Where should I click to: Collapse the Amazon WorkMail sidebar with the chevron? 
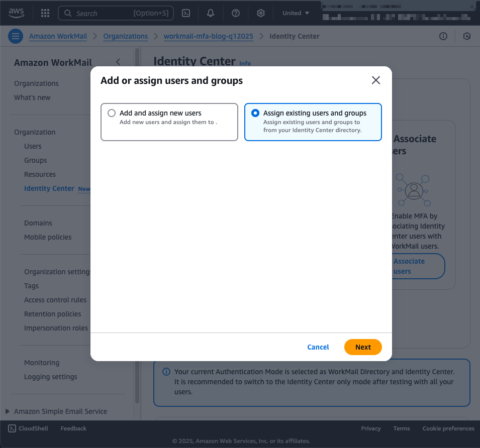point(118,62)
